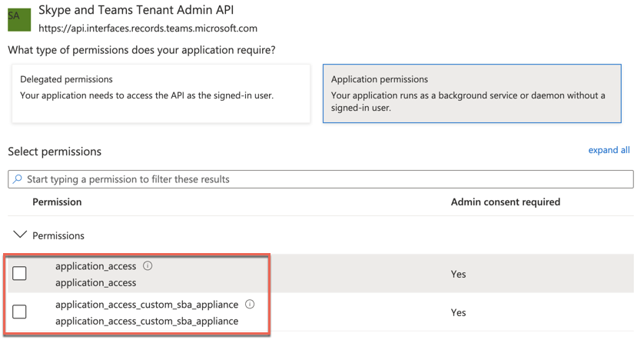The width and height of the screenshot is (644, 340).
Task: Enable application_access_custom_sba_appliance checkbox
Action: tap(19, 312)
